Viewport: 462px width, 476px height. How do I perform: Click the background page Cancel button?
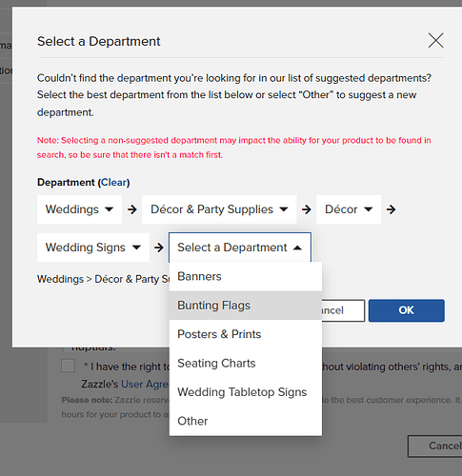point(435,446)
